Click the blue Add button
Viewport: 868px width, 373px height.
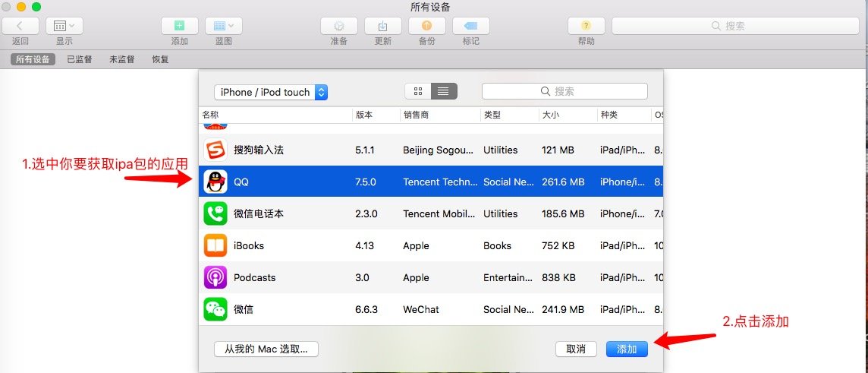[627, 349]
